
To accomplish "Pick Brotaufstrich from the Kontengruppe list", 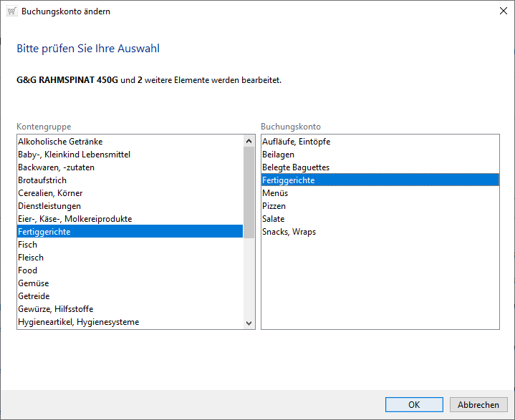I will click(44, 180).
